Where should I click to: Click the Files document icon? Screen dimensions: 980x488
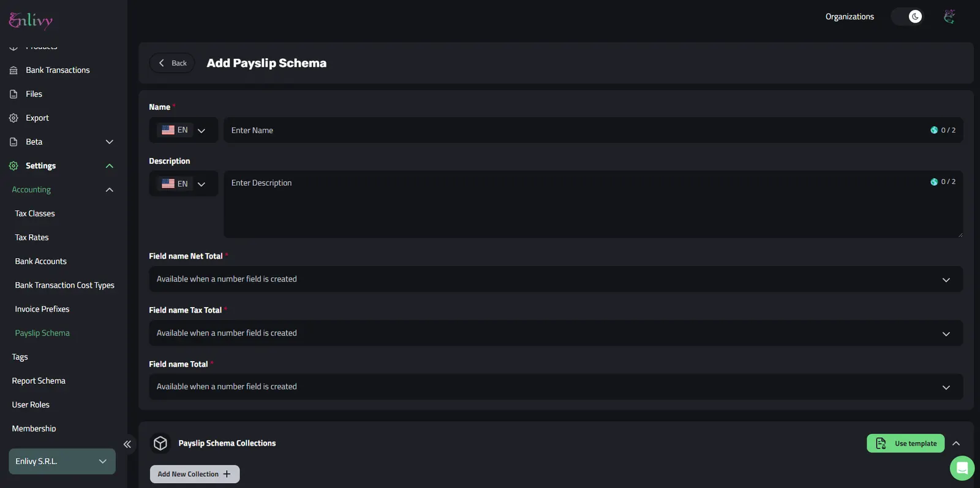tap(13, 94)
